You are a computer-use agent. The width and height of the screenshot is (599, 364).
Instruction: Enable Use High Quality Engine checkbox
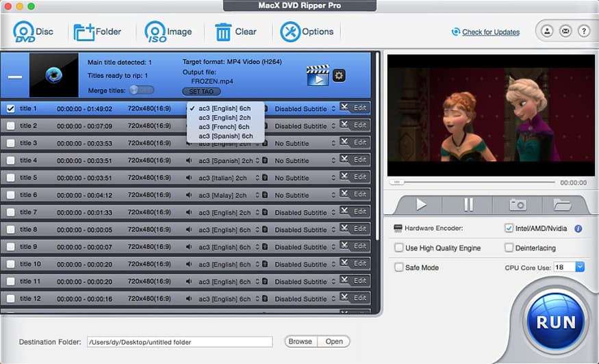click(x=399, y=248)
